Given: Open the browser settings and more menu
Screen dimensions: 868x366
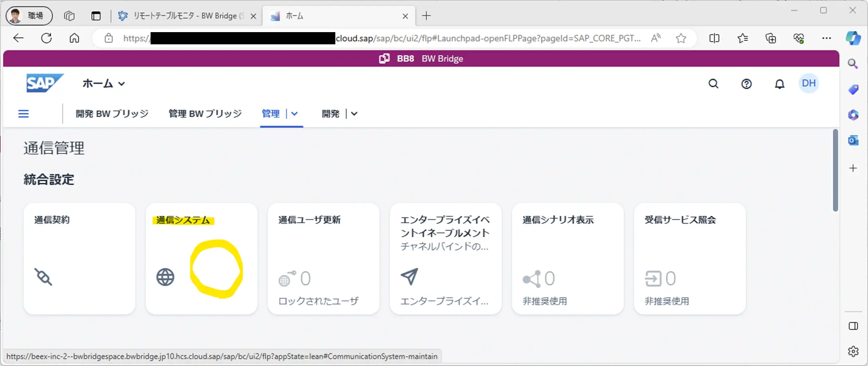Looking at the screenshot, I should pyautogui.click(x=826, y=38).
